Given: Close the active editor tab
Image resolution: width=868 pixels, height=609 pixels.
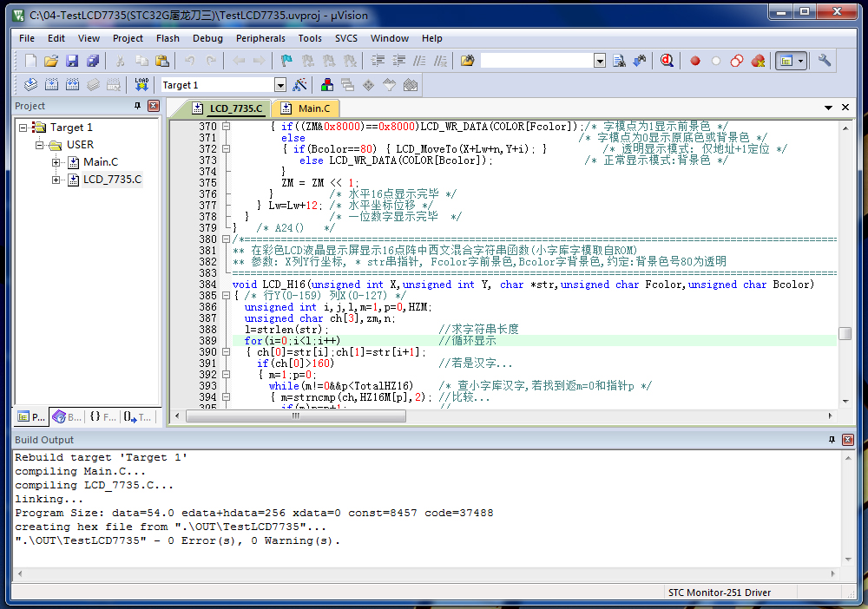Looking at the screenshot, I should point(845,108).
